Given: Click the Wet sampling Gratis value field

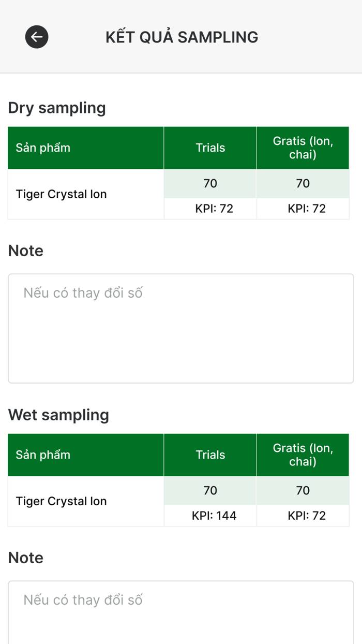Looking at the screenshot, I should click(303, 491).
